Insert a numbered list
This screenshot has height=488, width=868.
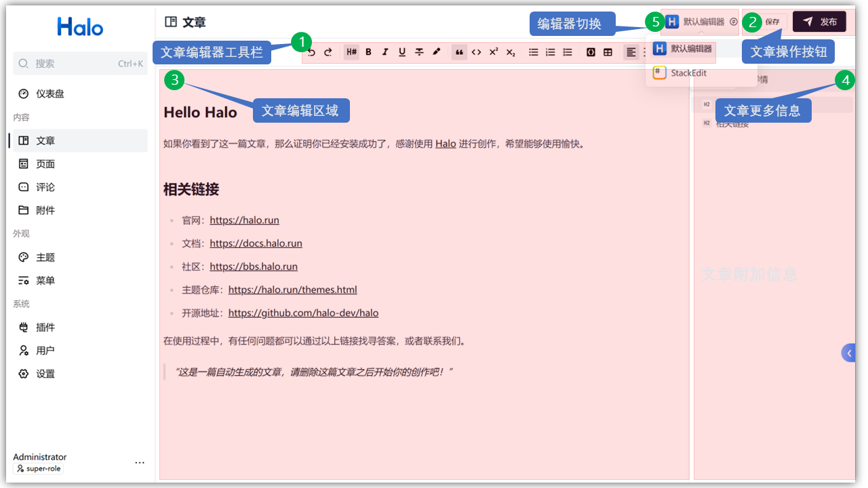[551, 52]
